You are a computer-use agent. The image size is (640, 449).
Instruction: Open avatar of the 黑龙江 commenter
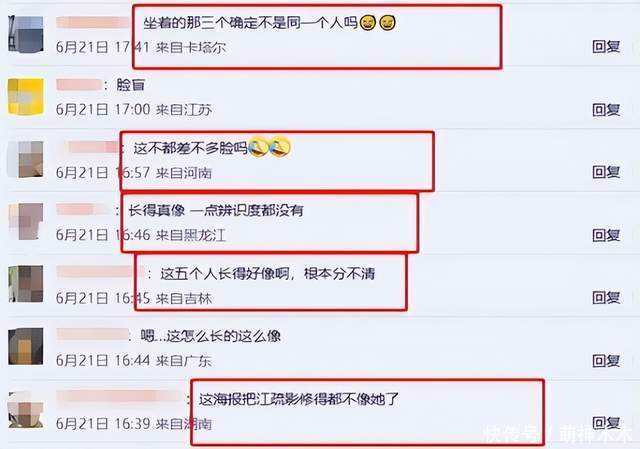[26, 222]
